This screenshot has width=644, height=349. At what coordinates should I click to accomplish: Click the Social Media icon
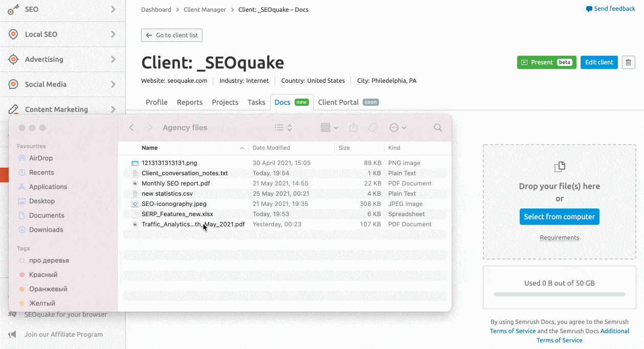[13, 84]
